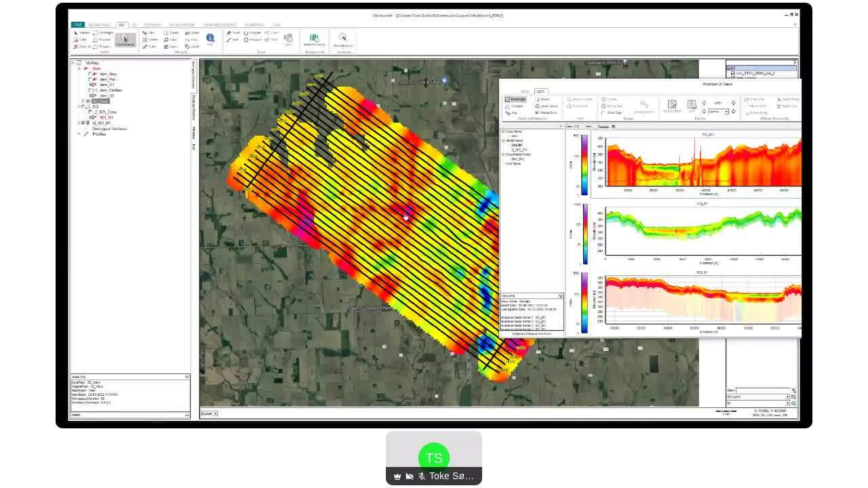Switch to the VIEW tab in Workbench Views
The width and height of the screenshot is (868, 488).
pyautogui.click(x=525, y=91)
